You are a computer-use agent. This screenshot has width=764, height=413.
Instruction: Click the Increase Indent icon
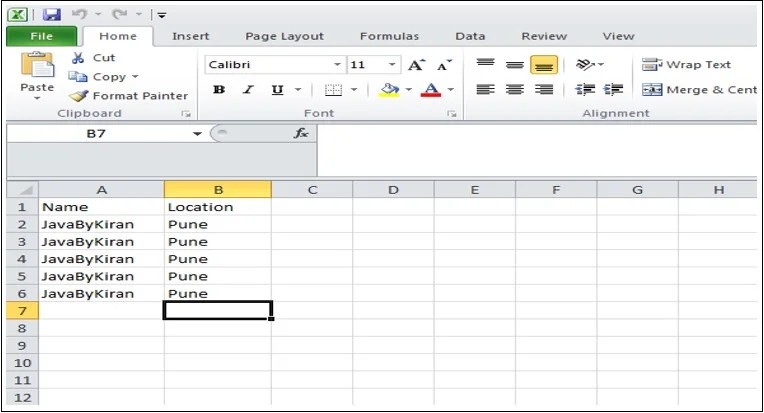tap(613, 90)
